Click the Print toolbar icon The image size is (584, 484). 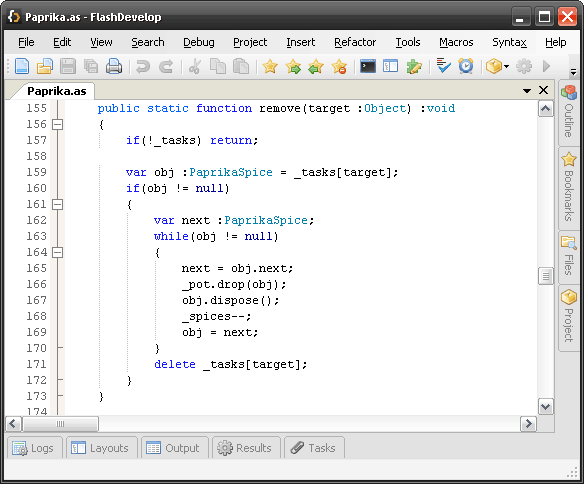click(x=114, y=67)
